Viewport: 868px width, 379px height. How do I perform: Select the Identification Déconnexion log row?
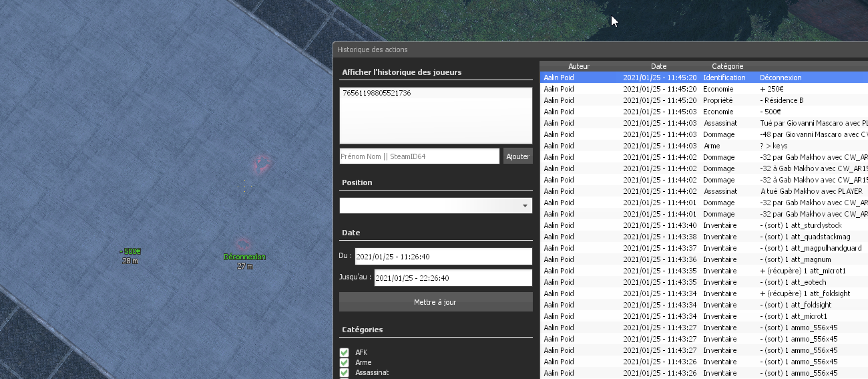[704, 78]
